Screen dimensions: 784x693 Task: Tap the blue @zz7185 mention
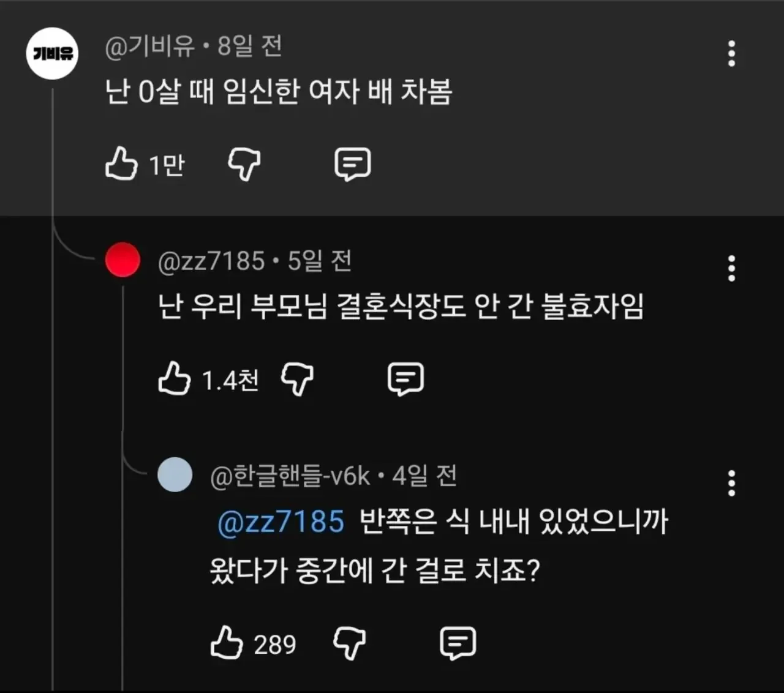[x=281, y=522]
